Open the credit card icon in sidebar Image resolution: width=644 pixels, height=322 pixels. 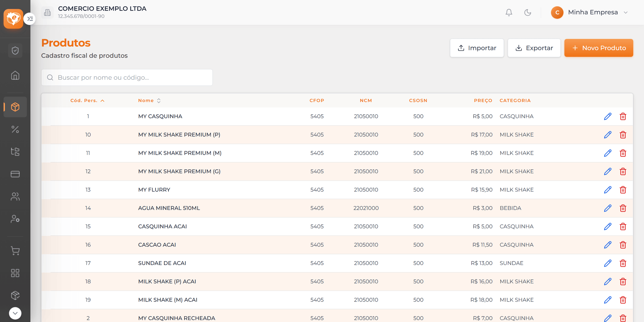click(x=15, y=174)
